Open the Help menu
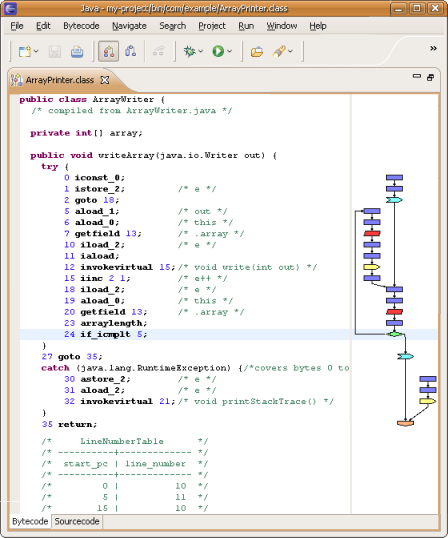This screenshot has width=448, height=538. pyautogui.click(x=318, y=26)
